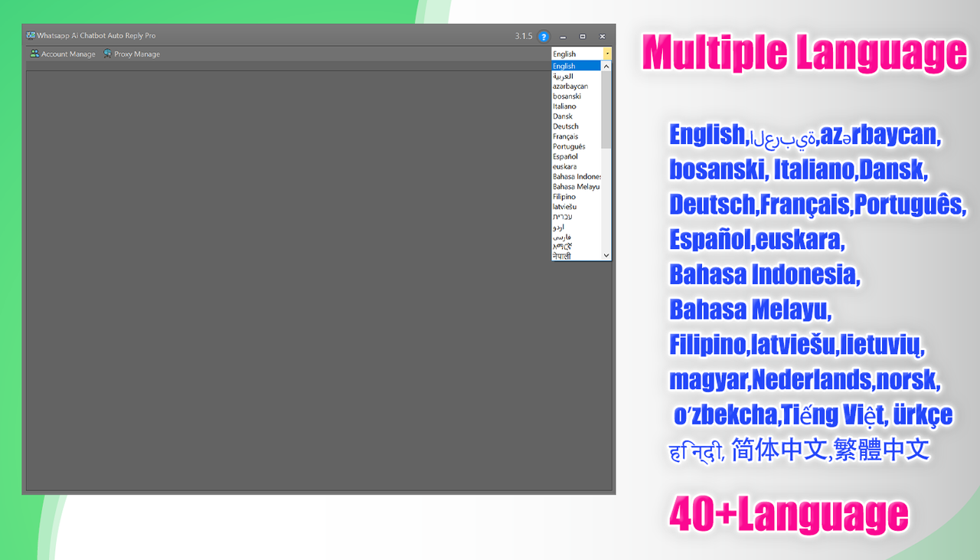980x560 pixels.
Task: Click the language list scrollbar thumb
Action: point(606,110)
